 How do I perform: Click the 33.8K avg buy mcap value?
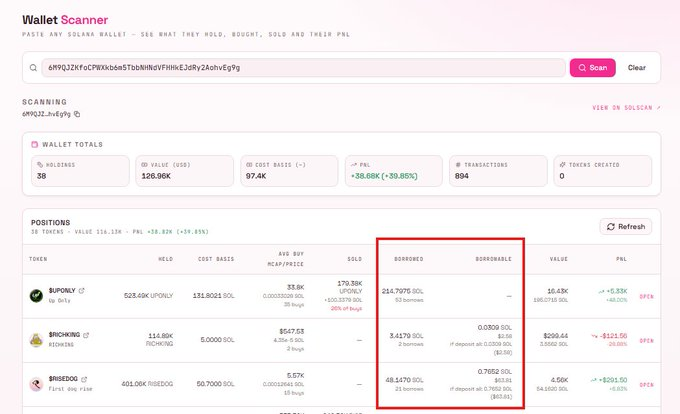click(x=295, y=287)
